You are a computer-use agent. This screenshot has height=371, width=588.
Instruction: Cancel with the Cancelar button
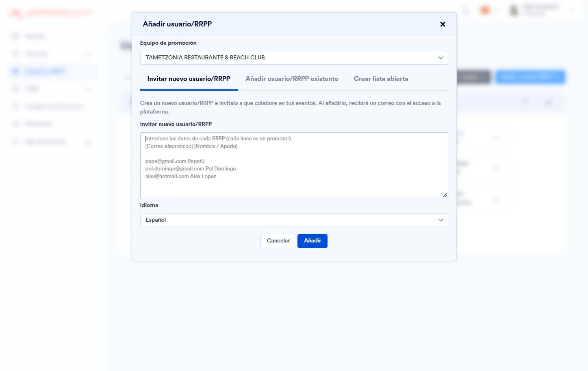point(278,241)
